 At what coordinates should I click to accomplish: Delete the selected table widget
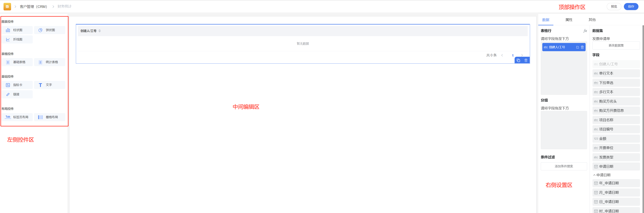tap(526, 60)
